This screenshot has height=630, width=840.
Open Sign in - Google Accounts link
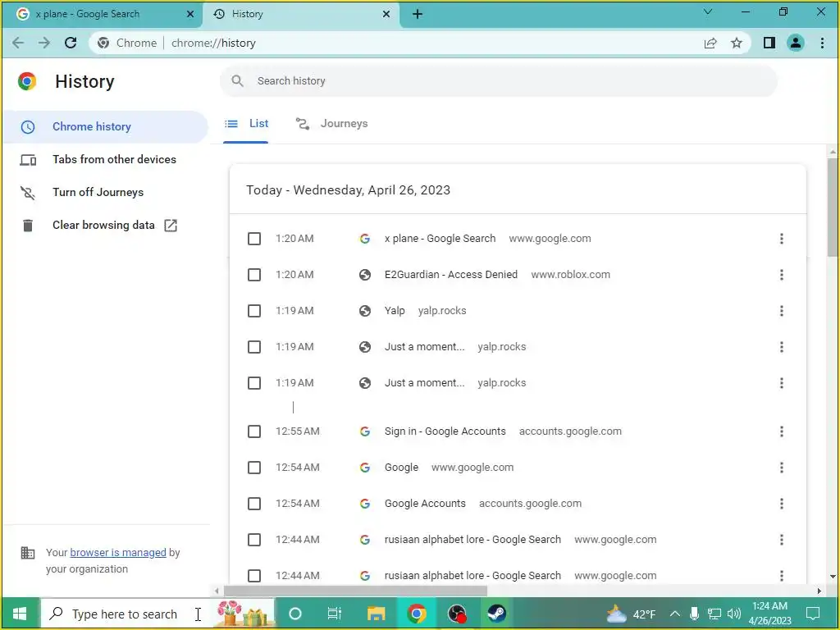(445, 431)
